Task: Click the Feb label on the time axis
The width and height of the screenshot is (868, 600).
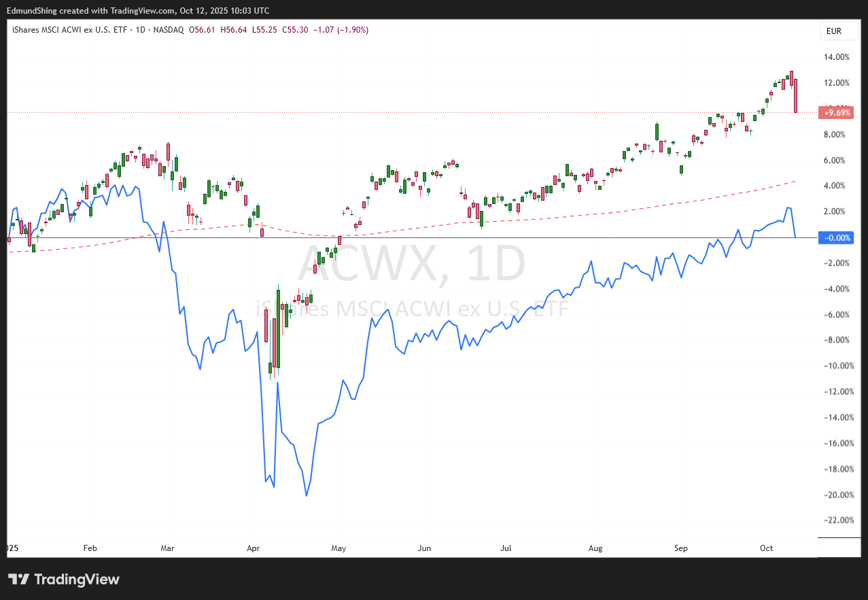Action: click(x=90, y=548)
